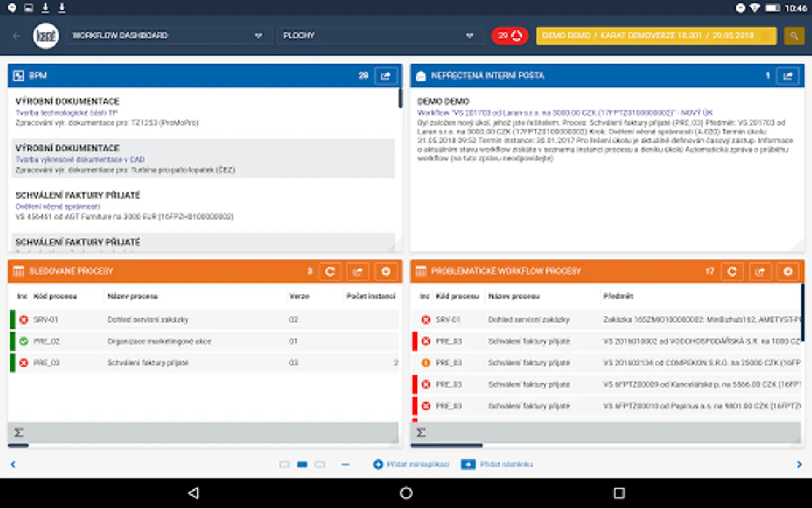
Task: Open the search magnifier in the top bar
Action: click(794, 35)
